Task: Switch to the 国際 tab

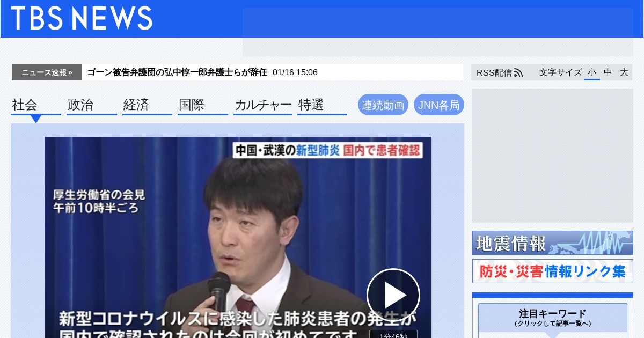Action: (203, 105)
